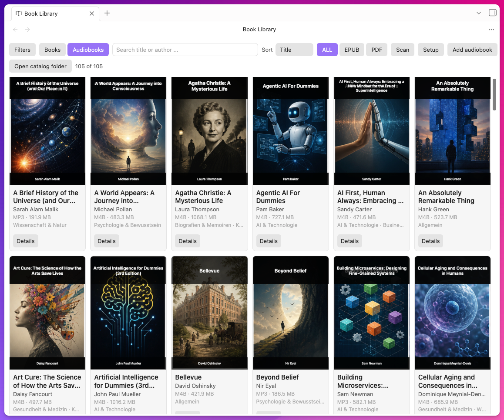The height and width of the screenshot is (420, 504).
Task: Open Artificial Intelligence for Dummies cover
Action: coord(128,313)
